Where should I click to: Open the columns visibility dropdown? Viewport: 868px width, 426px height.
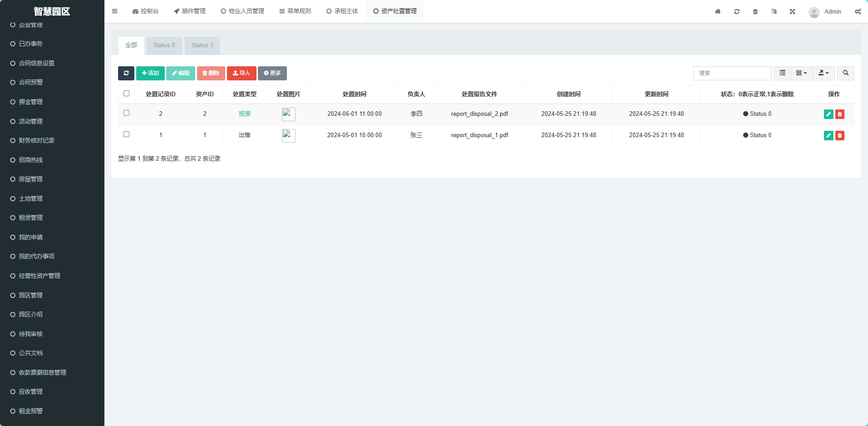(801, 73)
